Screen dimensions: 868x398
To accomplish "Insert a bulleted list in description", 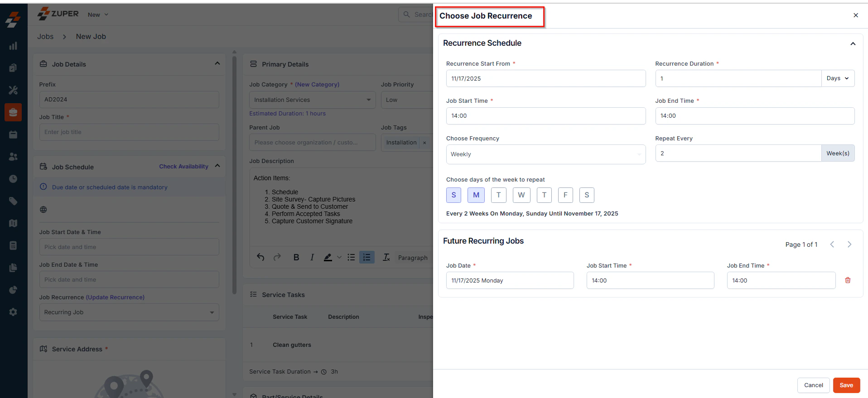I will tap(351, 257).
